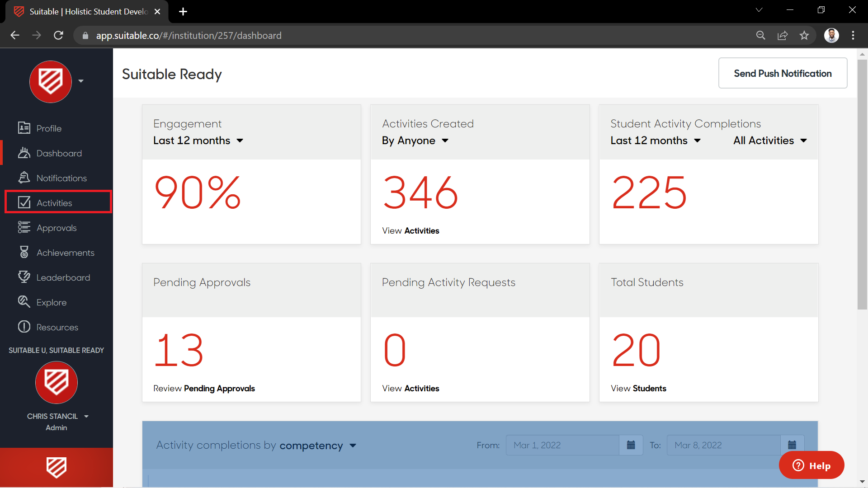Click the Leaderboard shield icon
868x488 pixels.
click(24, 277)
